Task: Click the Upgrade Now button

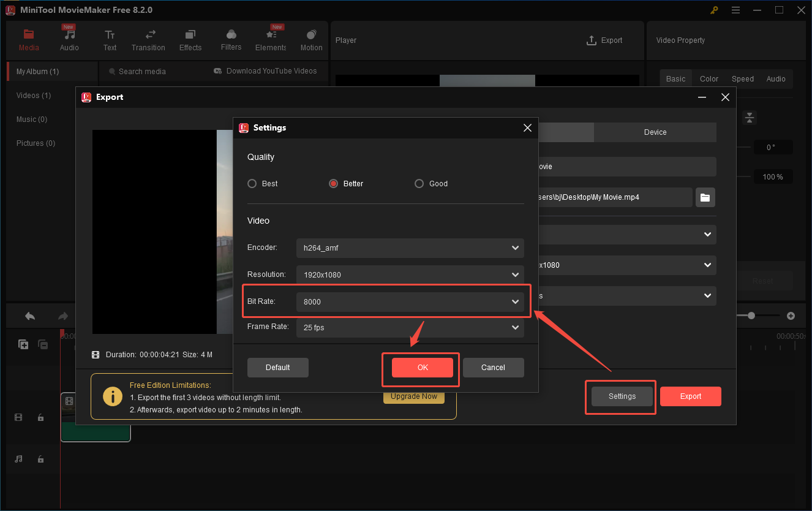Action: tap(413, 396)
